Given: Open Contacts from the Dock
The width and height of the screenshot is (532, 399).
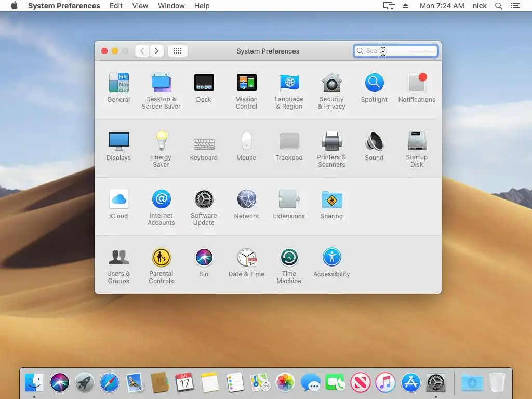Looking at the screenshot, I should click(160, 382).
